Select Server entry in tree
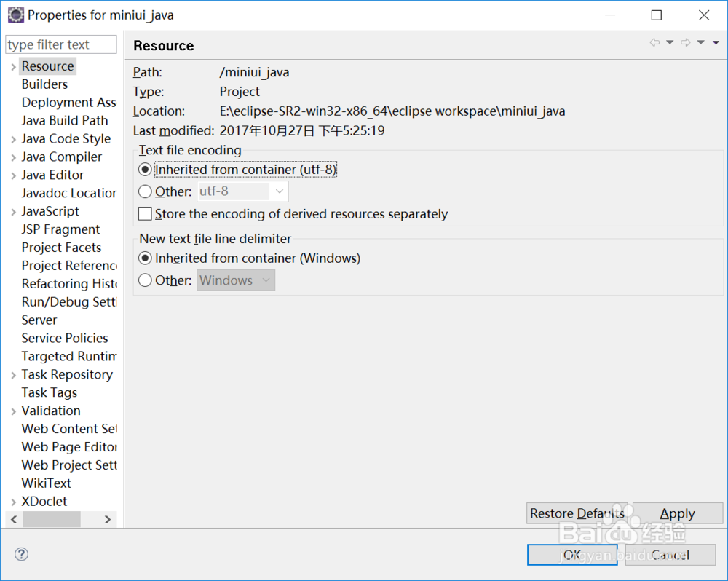 pos(39,320)
